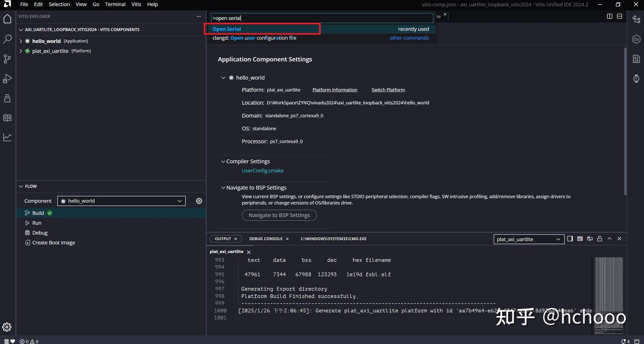Open the Run and Debug view icon

click(x=7, y=79)
